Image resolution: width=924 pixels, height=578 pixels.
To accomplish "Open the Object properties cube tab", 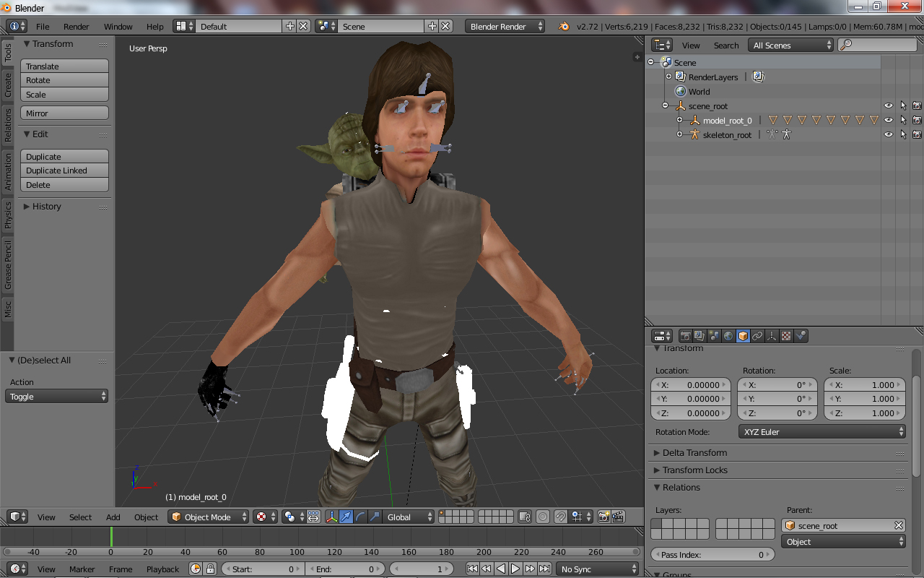I will (743, 336).
